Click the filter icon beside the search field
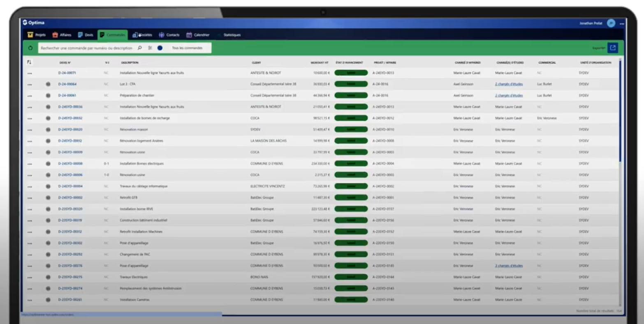This screenshot has height=324, width=644. pos(150,48)
